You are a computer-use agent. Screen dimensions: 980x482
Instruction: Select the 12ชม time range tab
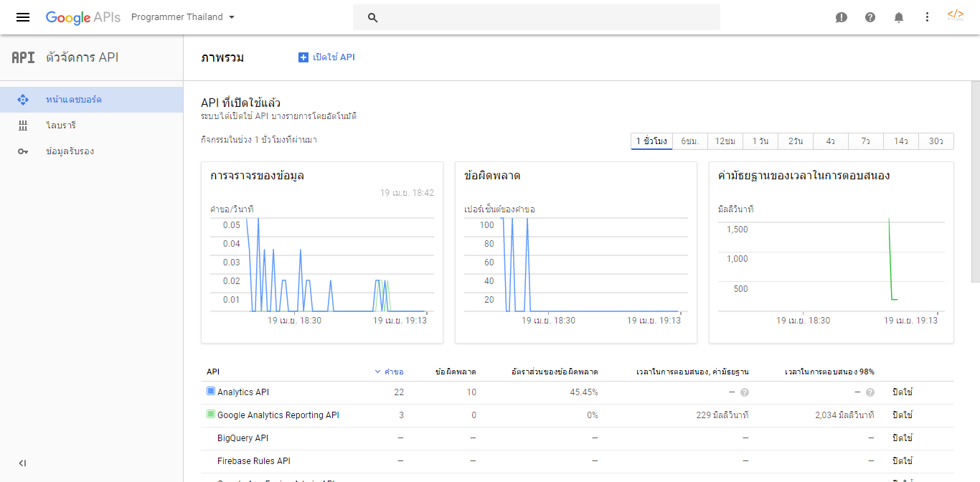tap(725, 141)
